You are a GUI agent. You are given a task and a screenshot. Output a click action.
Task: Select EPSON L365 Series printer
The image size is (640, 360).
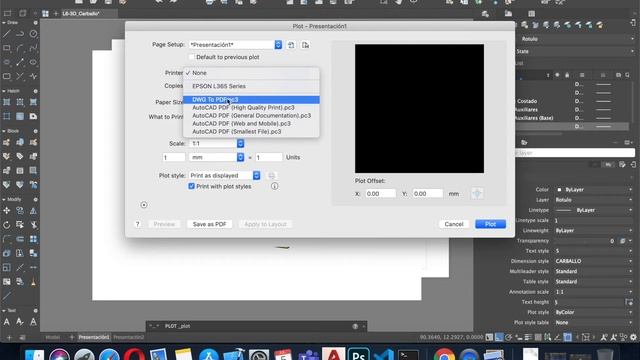tap(251, 86)
